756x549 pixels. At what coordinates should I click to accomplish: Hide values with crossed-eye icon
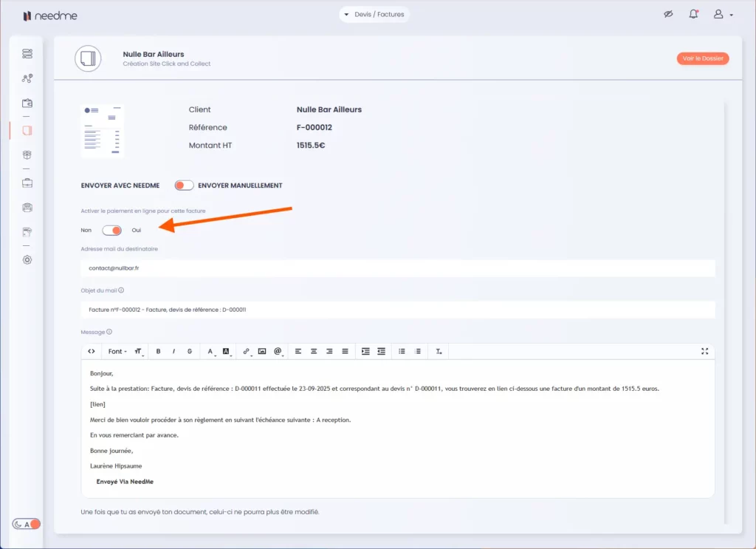[x=668, y=15]
